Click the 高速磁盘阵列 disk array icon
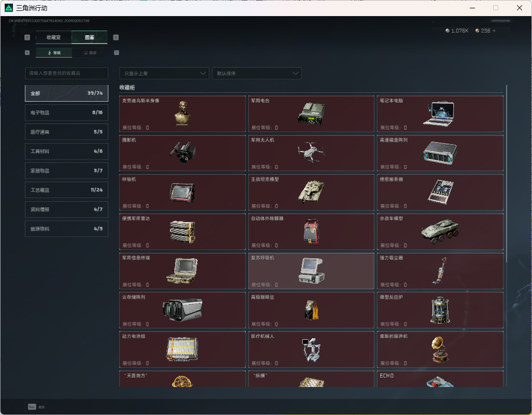532x415 pixels. 440,153
